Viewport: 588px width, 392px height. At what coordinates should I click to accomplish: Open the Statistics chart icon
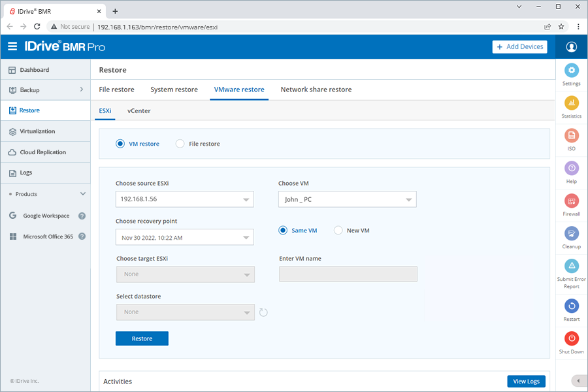coord(571,103)
